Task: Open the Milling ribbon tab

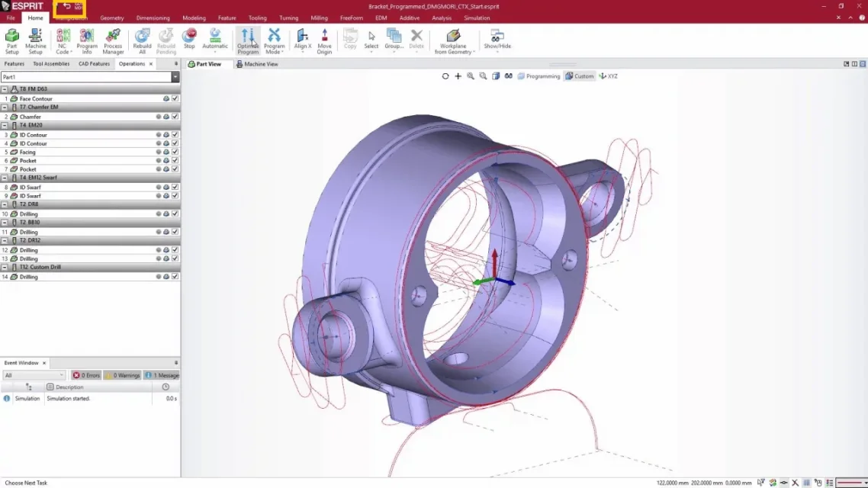Action: (x=319, y=18)
